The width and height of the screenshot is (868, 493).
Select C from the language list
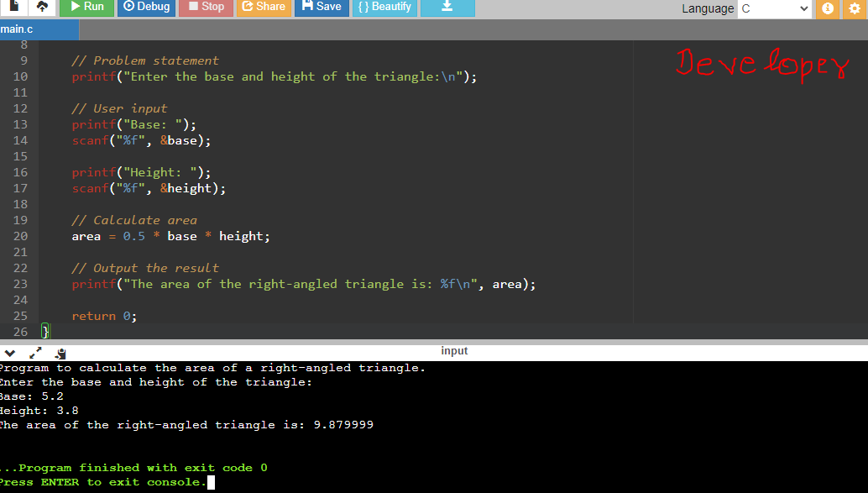(756, 8)
